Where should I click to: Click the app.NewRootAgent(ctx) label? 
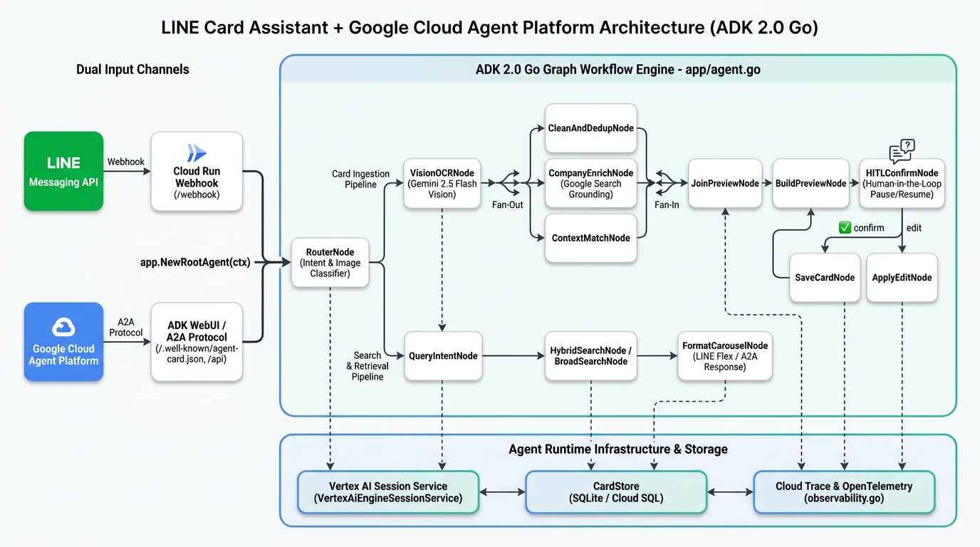pos(195,262)
